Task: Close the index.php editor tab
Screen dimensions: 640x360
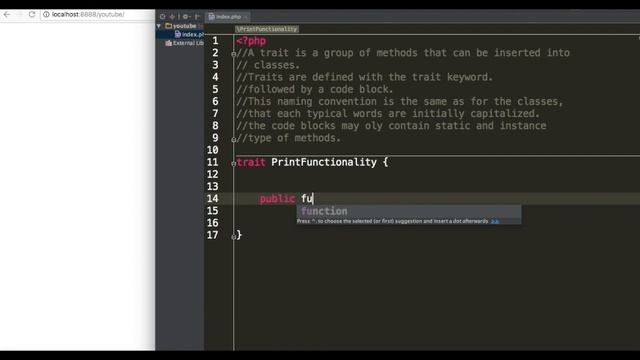Action: (245, 17)
